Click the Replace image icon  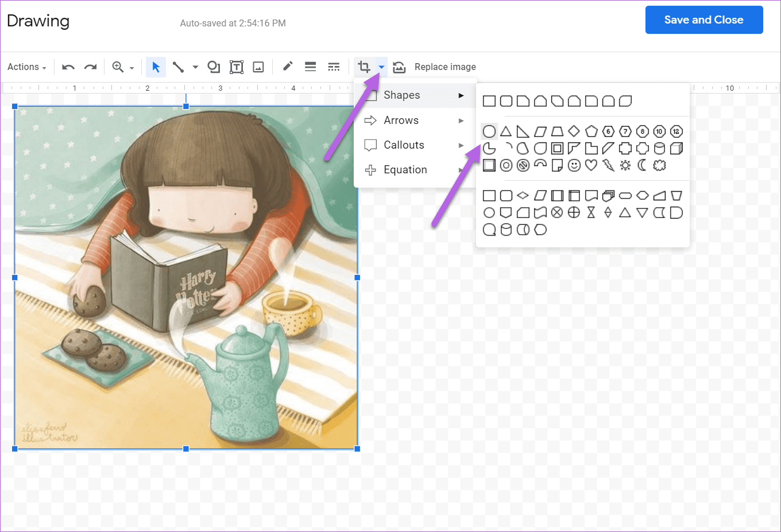[x=399, y=67]
